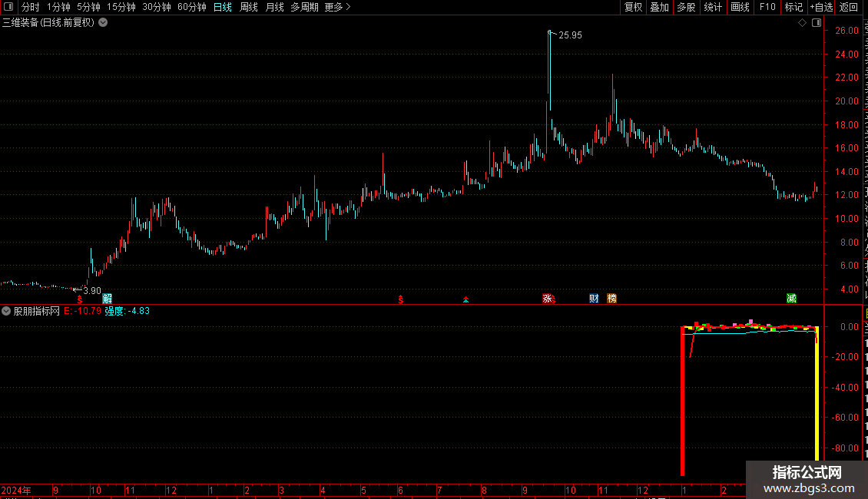Viewport: 868px width, 499px height.
Task: Expand the 股朋指标网 indicator dropdown
Action: (x=6, y=311)
